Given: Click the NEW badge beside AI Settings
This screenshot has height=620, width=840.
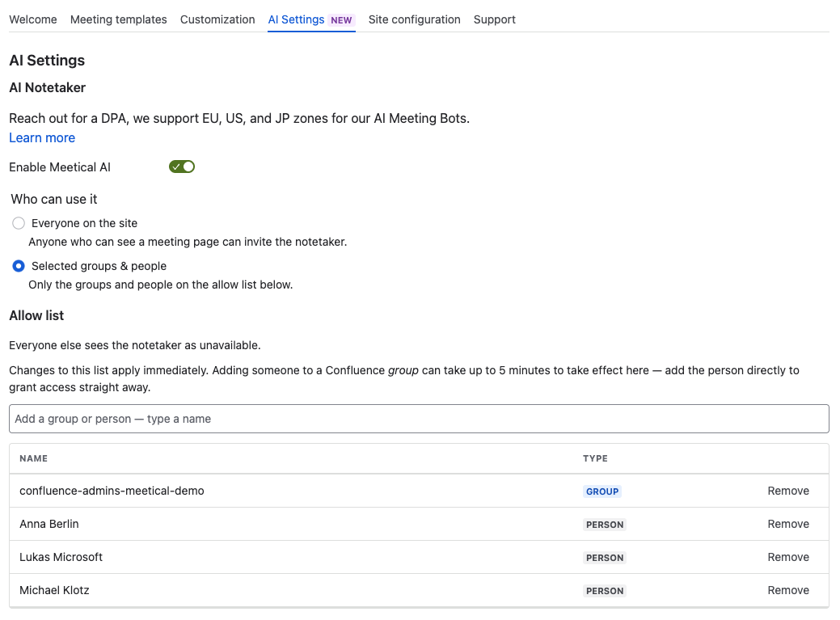Looking at the screenshot, I should [x=341, y=20].
